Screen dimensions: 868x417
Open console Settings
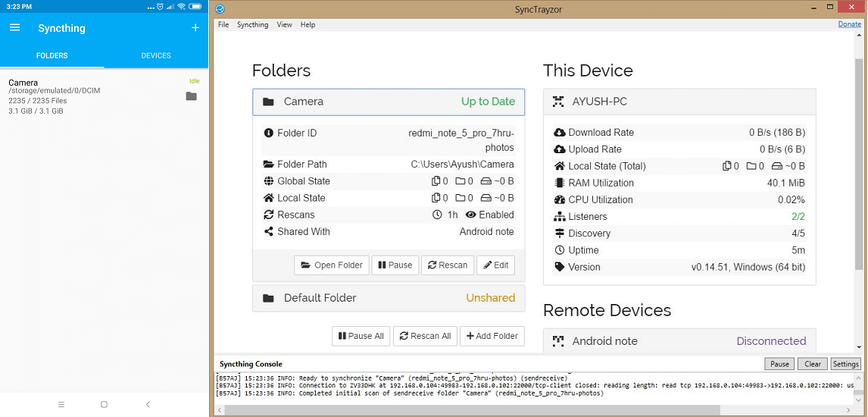[x=846, y=364]
